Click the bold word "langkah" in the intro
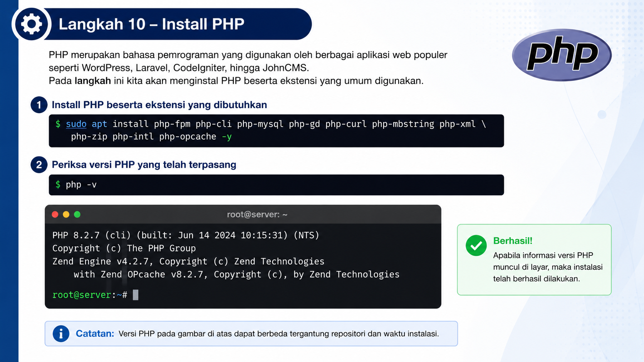 click(93, 81)
